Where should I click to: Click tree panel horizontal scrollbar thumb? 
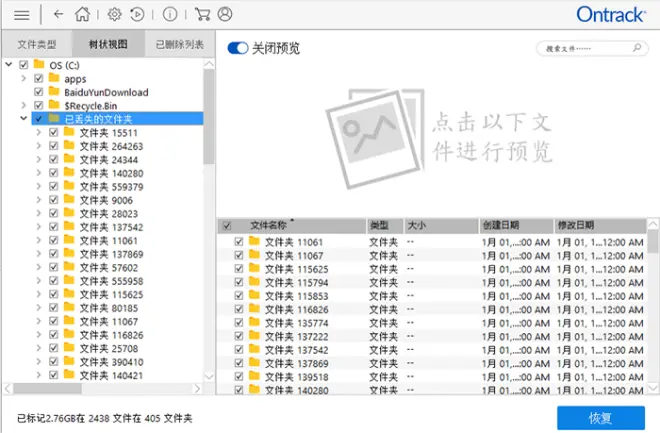coord(47,388)
